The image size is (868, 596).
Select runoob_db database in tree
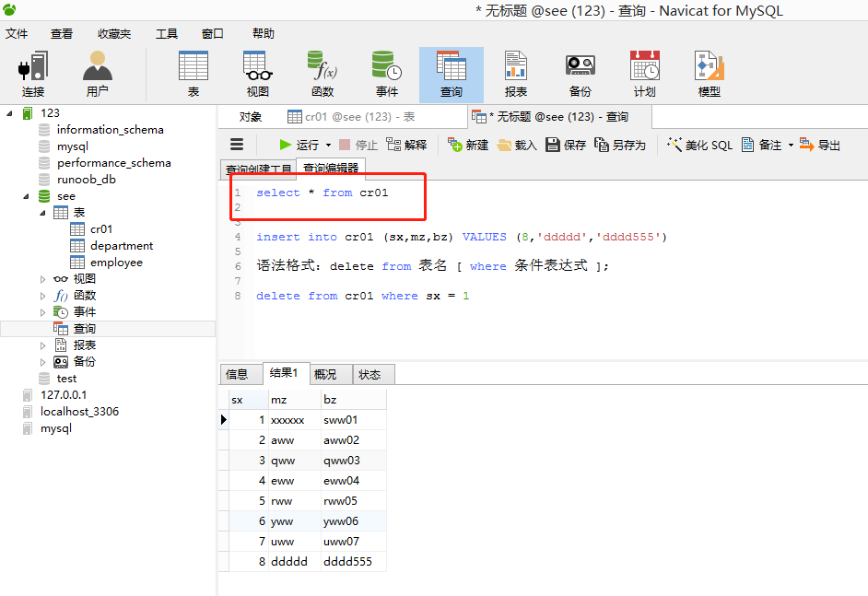tap(87, 180)
